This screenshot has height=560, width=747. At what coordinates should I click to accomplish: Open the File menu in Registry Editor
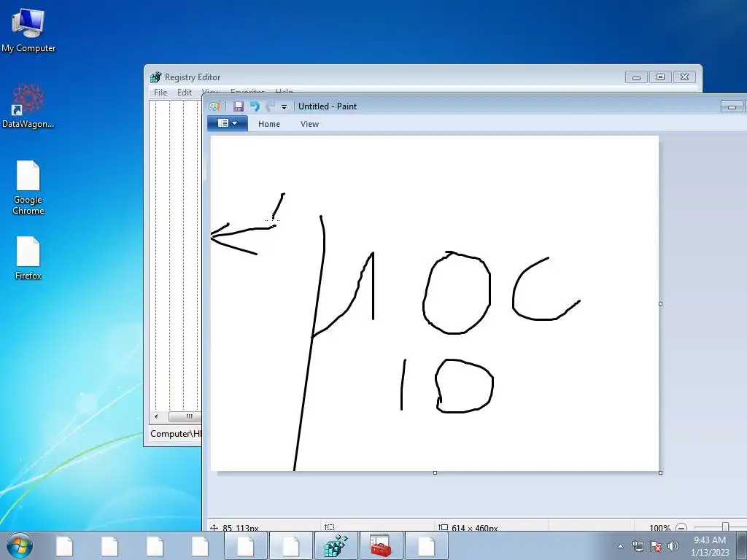click(160, 93)
